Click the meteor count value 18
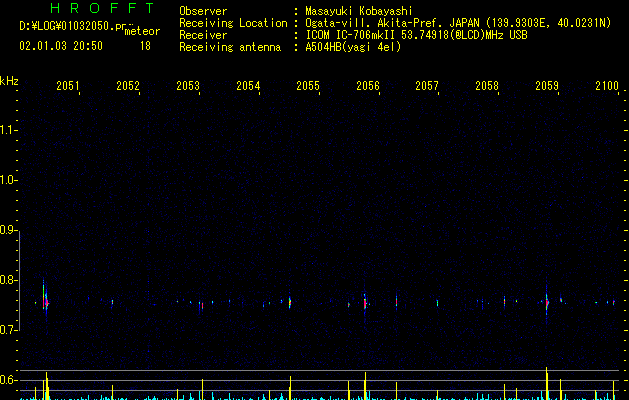 pos(145,46)
